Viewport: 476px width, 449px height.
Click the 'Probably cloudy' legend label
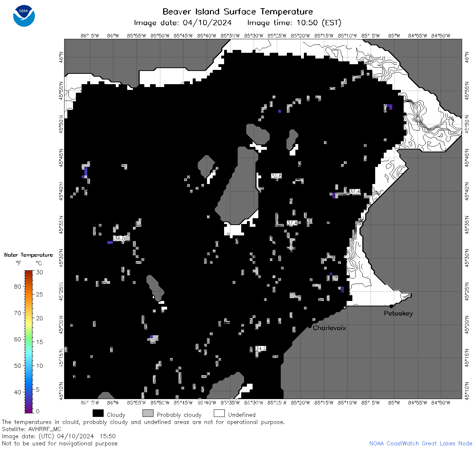click(179, 415)
